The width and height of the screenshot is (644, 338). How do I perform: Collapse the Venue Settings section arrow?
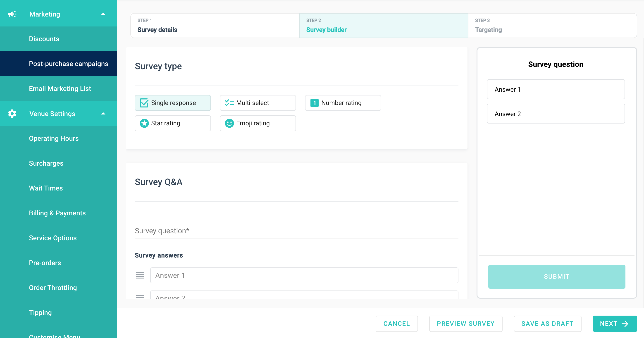103,114
